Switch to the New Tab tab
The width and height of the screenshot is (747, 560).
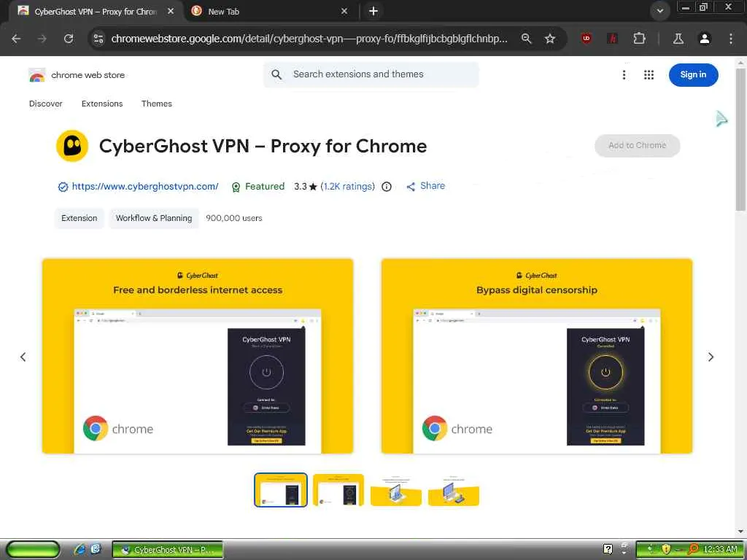click(x=269, y=11)
